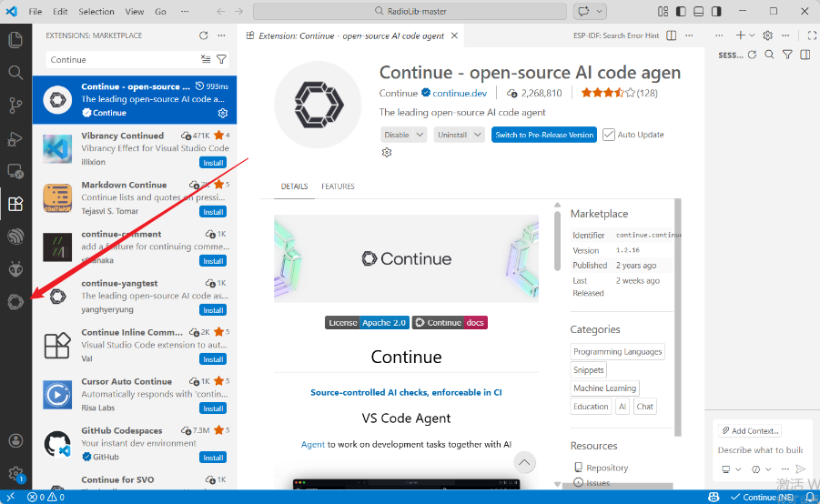The image size is (820, 504).
Task: Open chat input more options ellipsis
Action: click(785, 469)
